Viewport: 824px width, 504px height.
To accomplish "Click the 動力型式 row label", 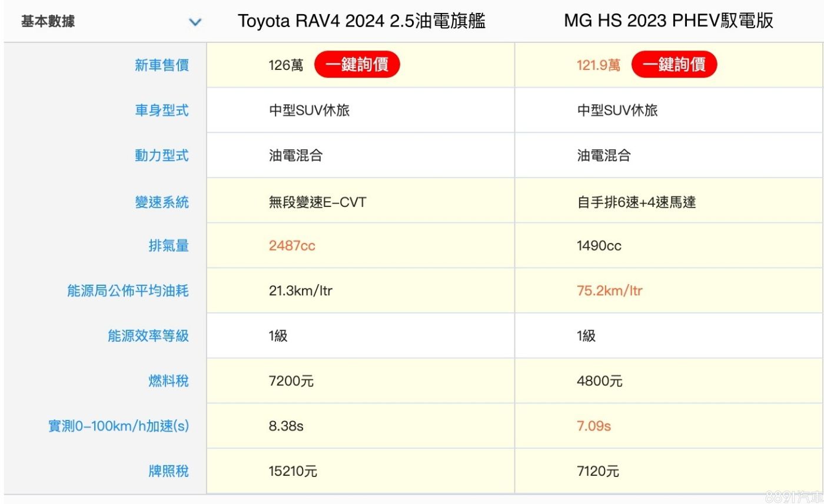I will pos(162,156).
